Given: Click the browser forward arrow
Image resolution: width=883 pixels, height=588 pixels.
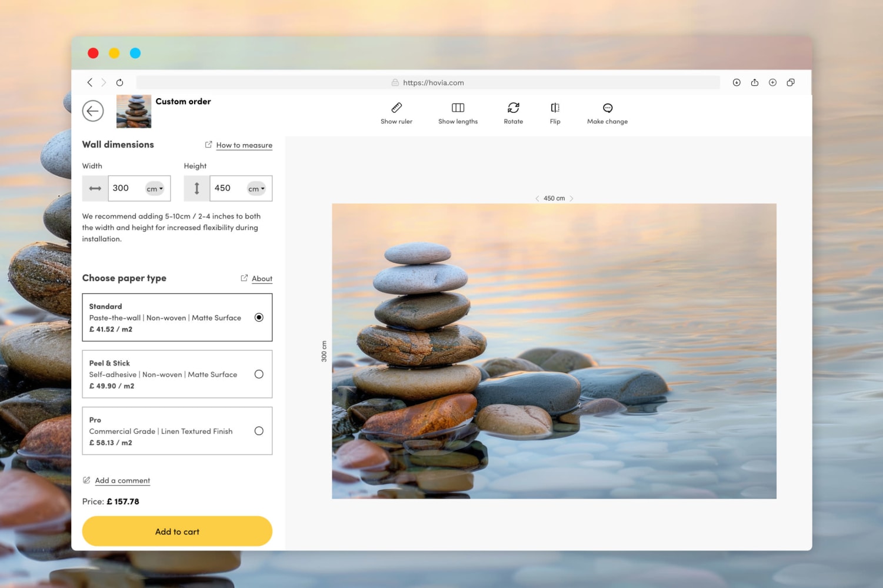Looking at the screenshot, I should pyautogui.click(x=104, y=82).
